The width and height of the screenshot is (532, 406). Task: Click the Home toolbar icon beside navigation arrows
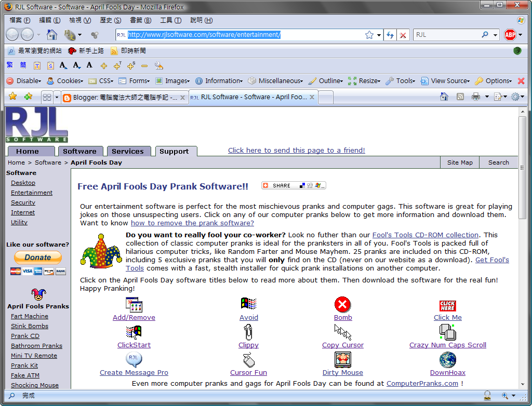point(51,35)
